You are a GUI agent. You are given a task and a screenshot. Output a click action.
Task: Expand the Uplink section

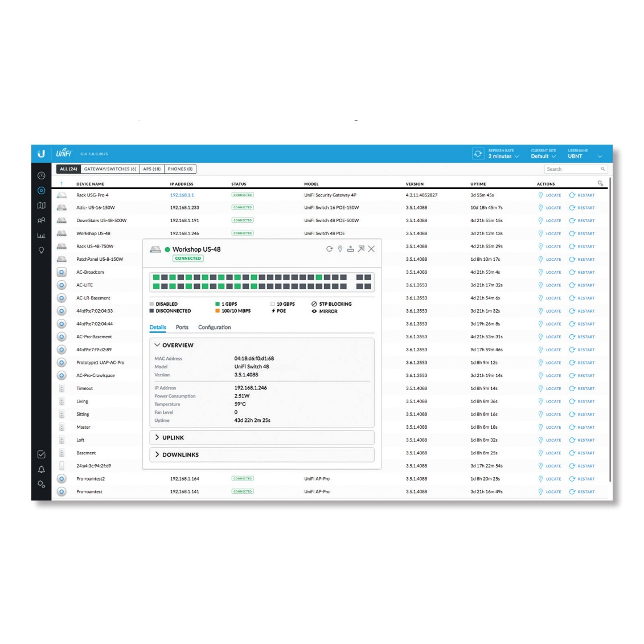coord(262,438)
